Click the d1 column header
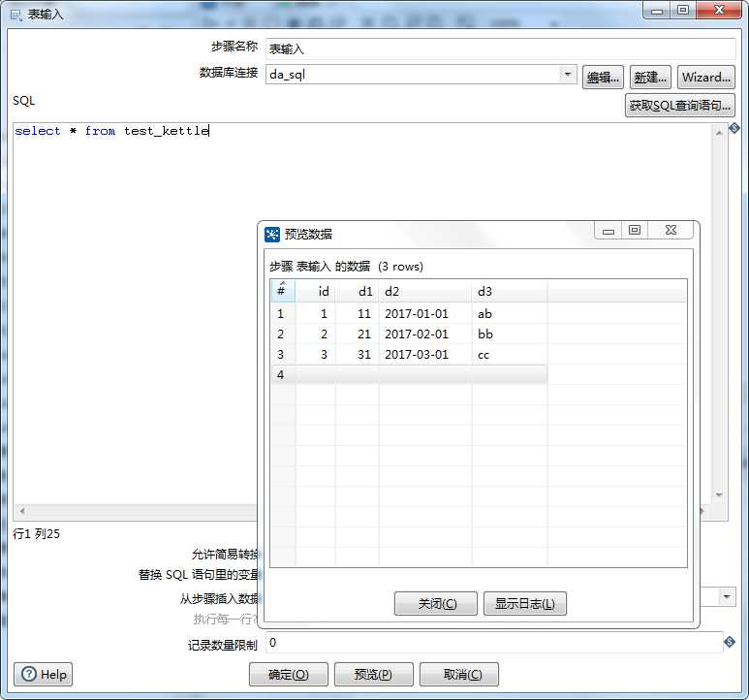The image size is (749, 700). [358, 291]
